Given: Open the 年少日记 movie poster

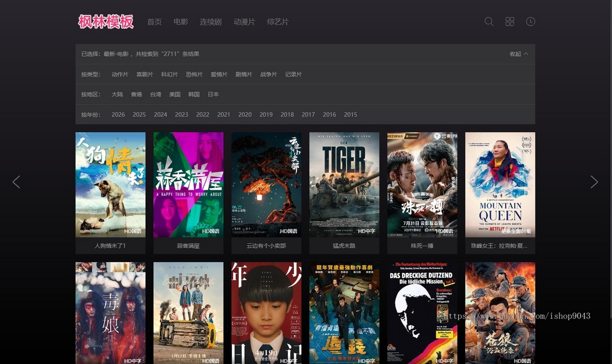Looking at the screenshot, I should pyautogui.click(x=266, y=313).
